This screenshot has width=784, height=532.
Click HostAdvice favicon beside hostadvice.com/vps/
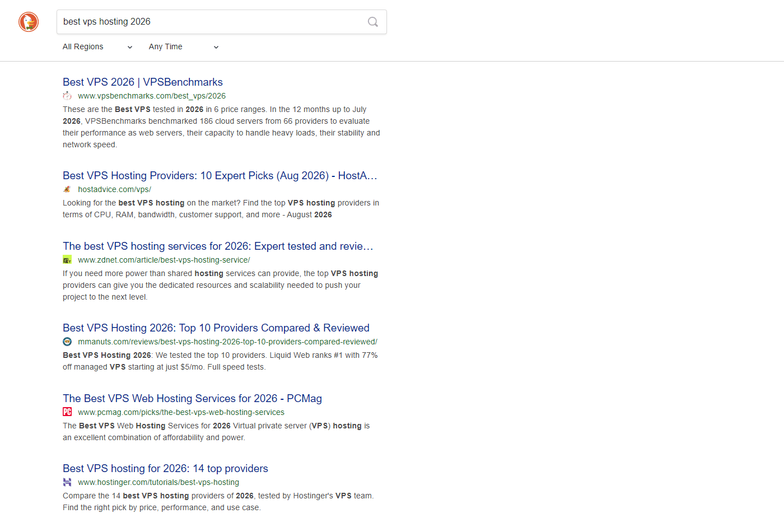(67, 189)
